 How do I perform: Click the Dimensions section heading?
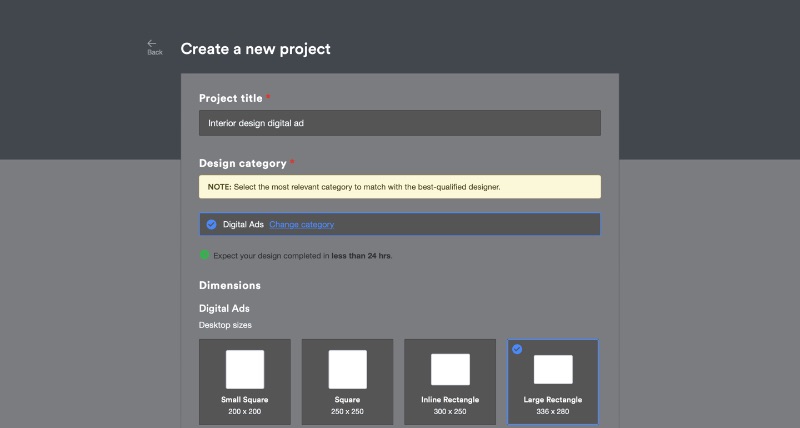(229, 286)
